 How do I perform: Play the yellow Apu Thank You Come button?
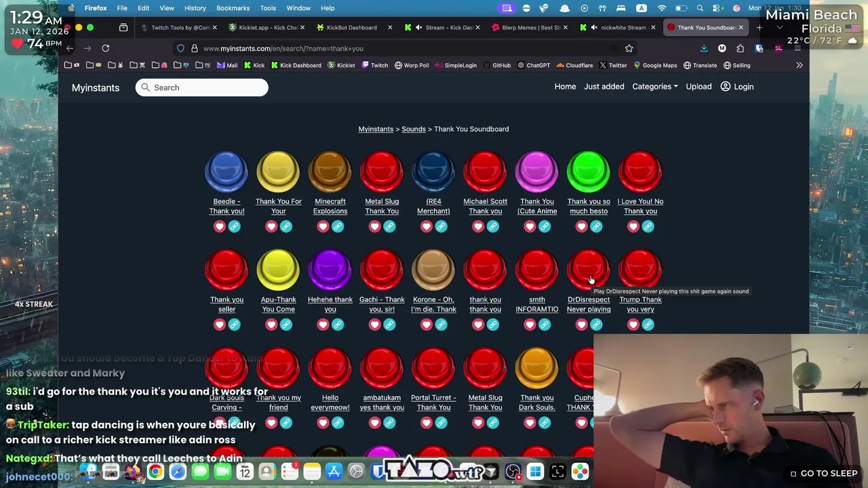click(x=278, y=270)
